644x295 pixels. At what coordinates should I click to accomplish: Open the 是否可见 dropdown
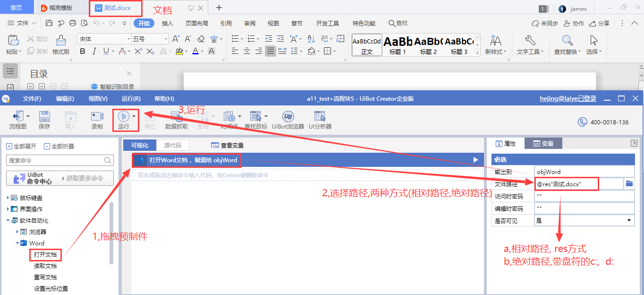point(629,220)
